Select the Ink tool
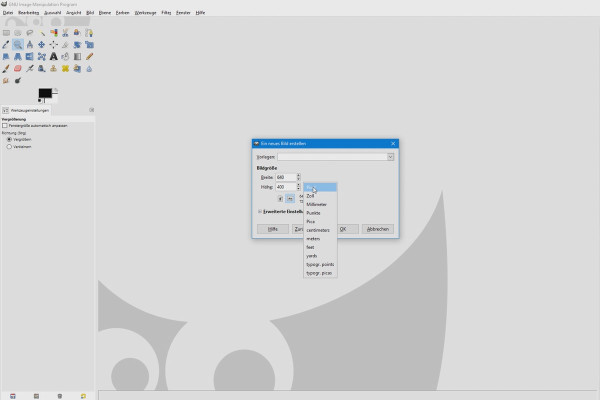 click(42, 69)
